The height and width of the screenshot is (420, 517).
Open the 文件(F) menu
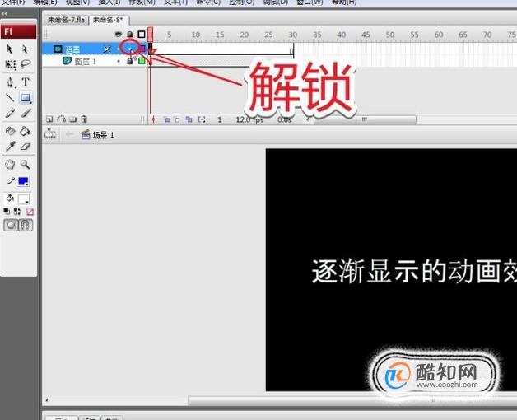click(x=14, y=2)
